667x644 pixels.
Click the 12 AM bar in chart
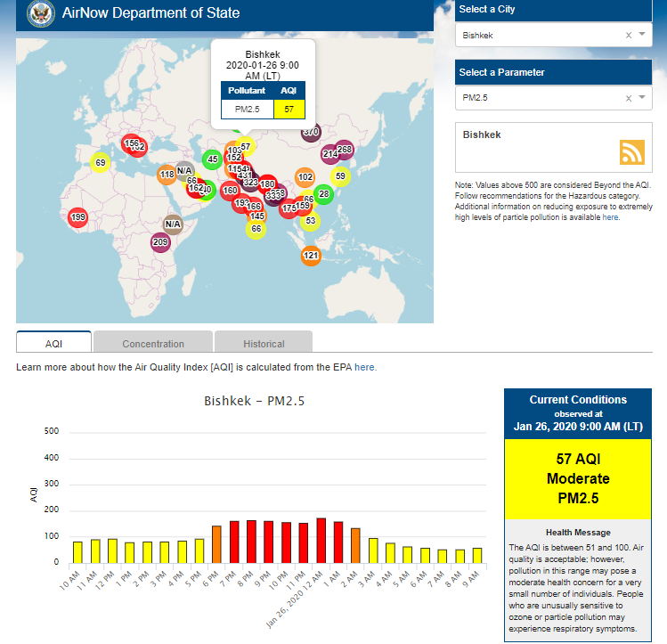(x=321, y=541)
